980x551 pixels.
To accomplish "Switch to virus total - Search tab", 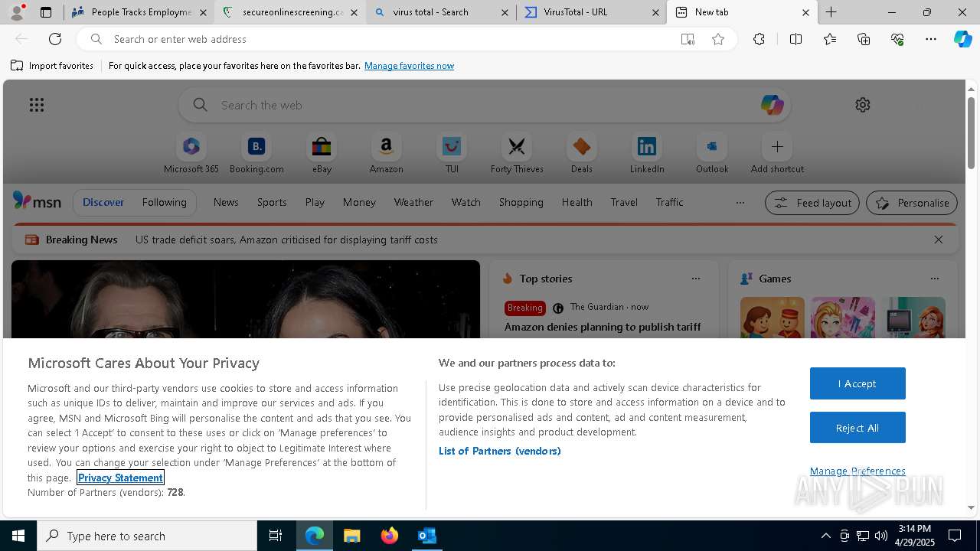I will point(441,12).
